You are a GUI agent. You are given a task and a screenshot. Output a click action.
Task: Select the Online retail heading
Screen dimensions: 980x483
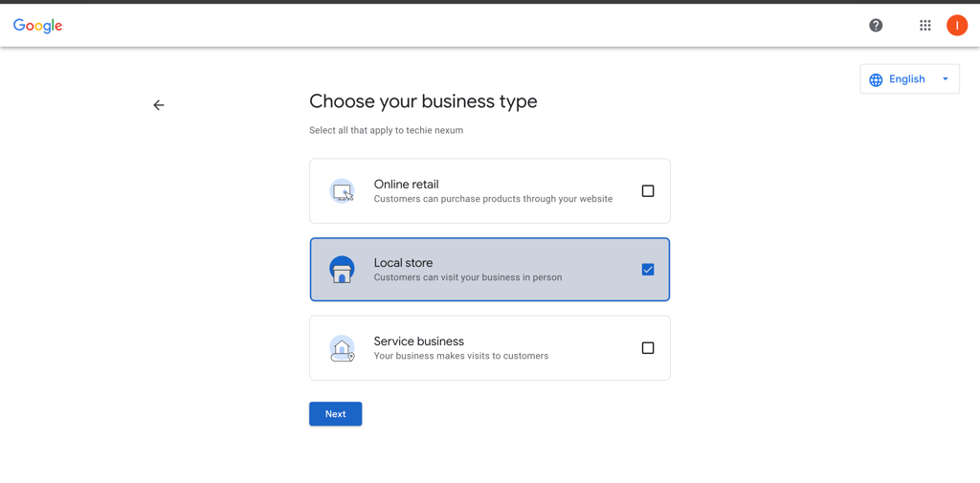[x=406, y=185]
